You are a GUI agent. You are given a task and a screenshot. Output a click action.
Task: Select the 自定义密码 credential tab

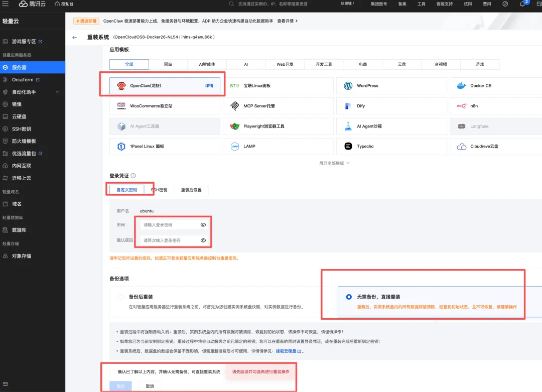point(127,190)
